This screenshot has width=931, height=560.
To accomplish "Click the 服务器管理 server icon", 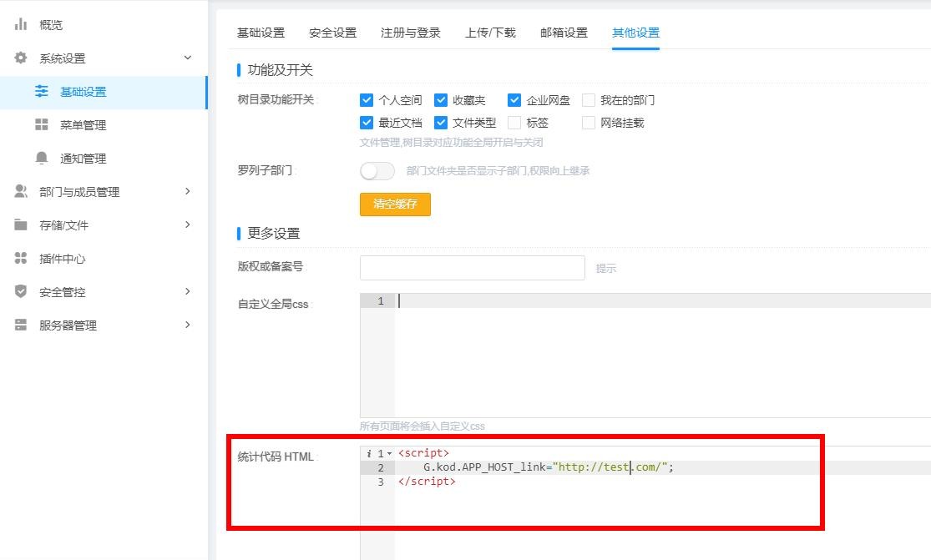I will point(21,325).
